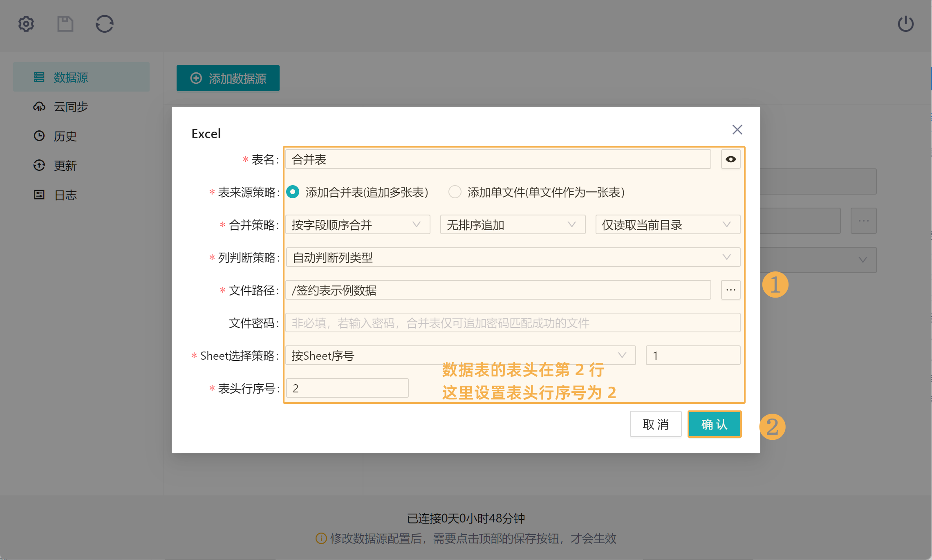This screenshot has width=932, height=560.
Task: Select 添加单文件(单文件作为一张表) radio option
Action: click(455, 192)
